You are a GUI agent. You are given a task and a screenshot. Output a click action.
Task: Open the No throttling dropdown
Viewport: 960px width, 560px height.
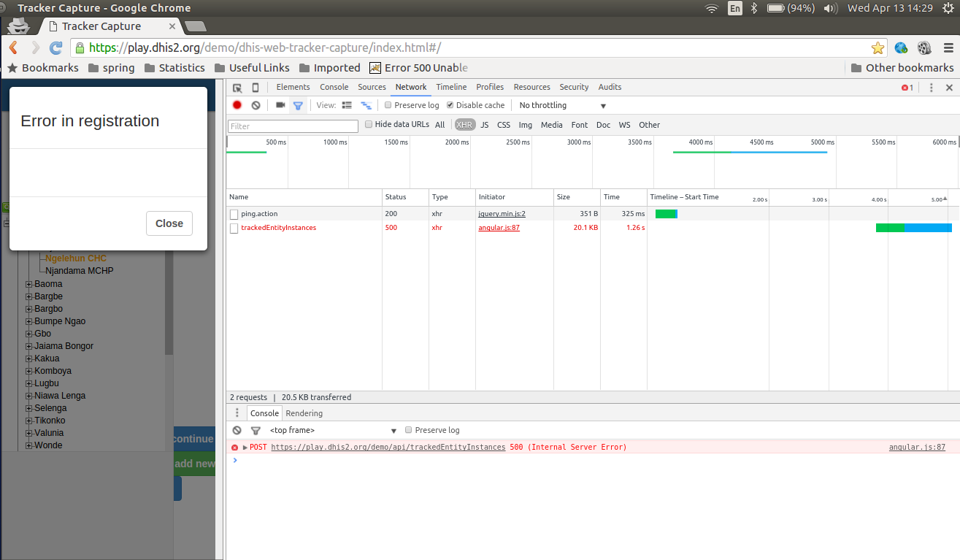coord(562,105)
